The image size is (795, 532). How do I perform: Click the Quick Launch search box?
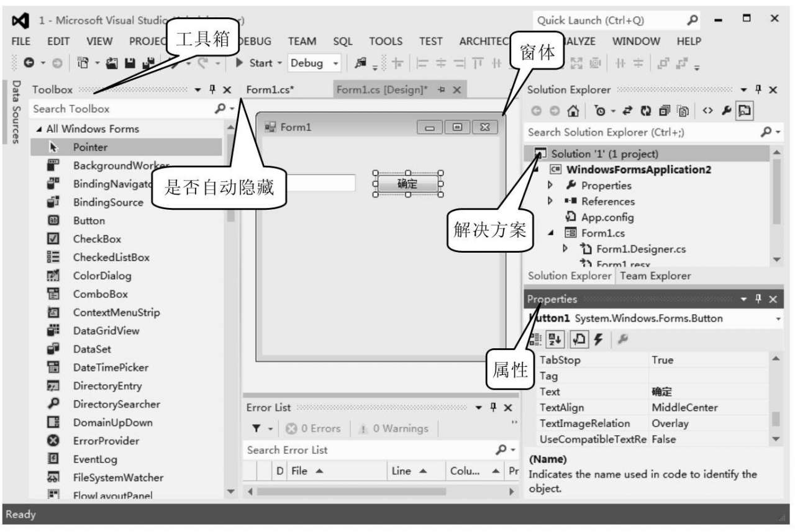click(618, 20)
